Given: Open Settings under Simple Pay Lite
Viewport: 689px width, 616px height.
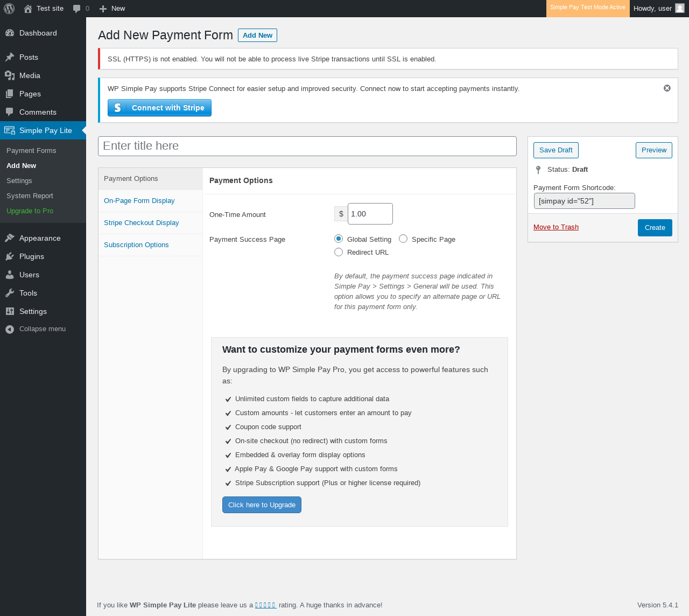Looking at the screenshot, I should click(43, 181).
